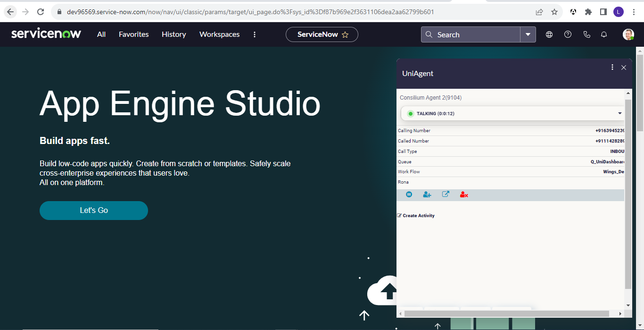Open the globe scope picker icon
Image resolution: width=644 pixels, height=330 pixels.
point(549,34)
